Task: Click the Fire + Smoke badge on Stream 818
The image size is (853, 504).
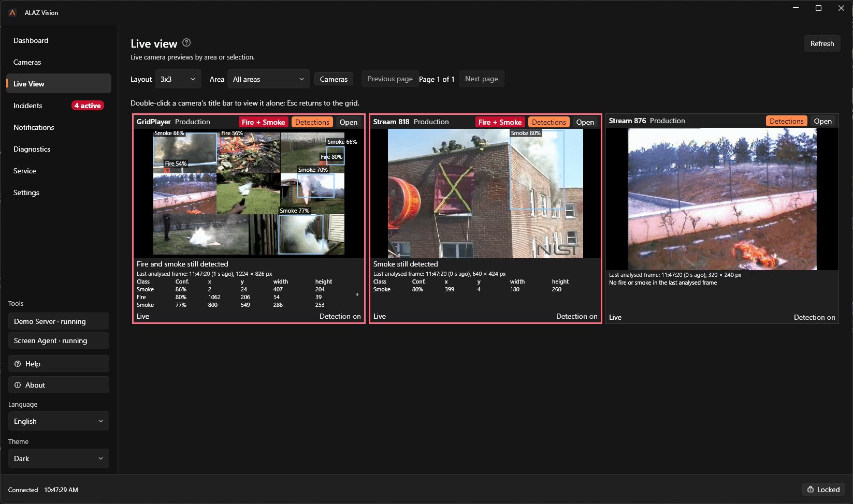Action: tap(500, 122)
